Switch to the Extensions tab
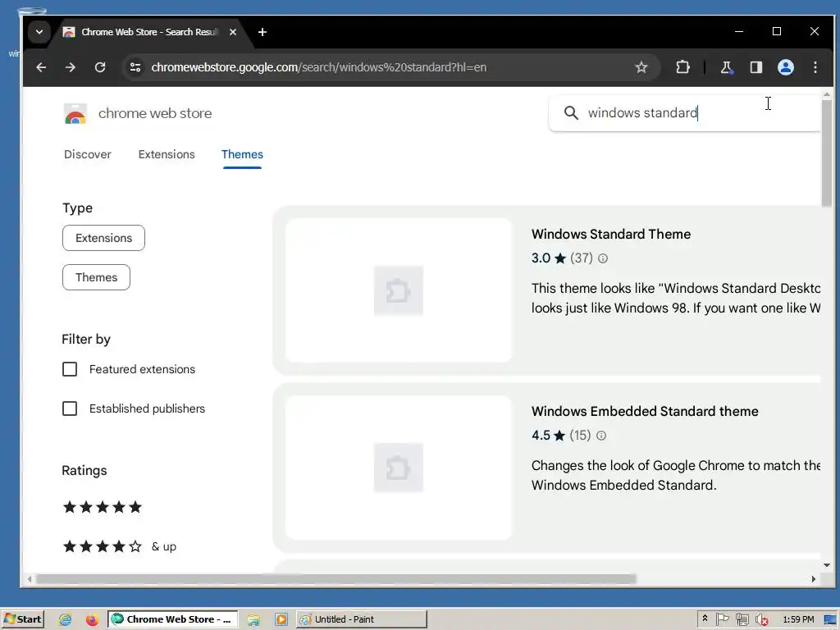This screenshot has width=840, height=630. click(x=167, y=154)
